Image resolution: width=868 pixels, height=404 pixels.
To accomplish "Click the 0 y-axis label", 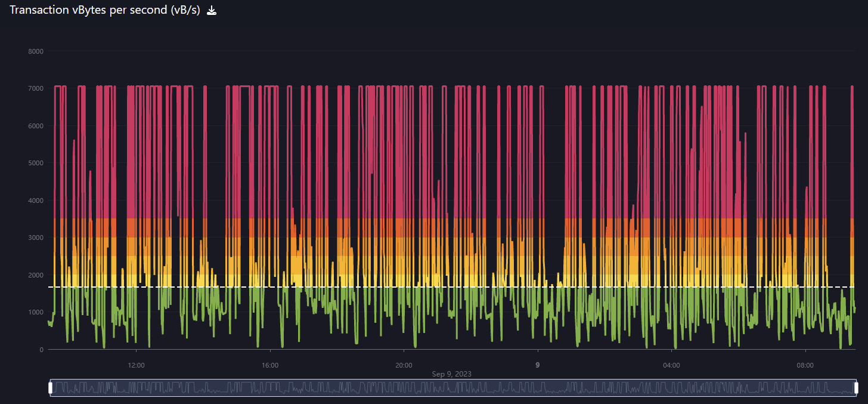I will [x=41, y=350].
